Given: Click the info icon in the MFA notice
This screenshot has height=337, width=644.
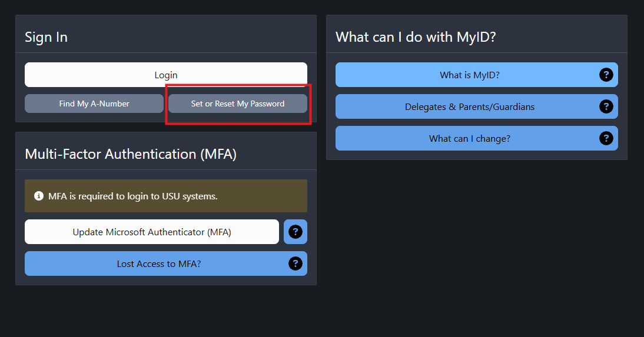Looking at the screenshot, I should pyautogui.click(x=39, y=196).
